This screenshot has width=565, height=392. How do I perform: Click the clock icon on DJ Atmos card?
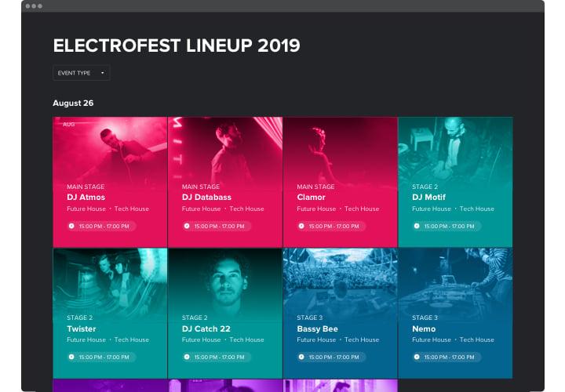click(x=71, y=226)
